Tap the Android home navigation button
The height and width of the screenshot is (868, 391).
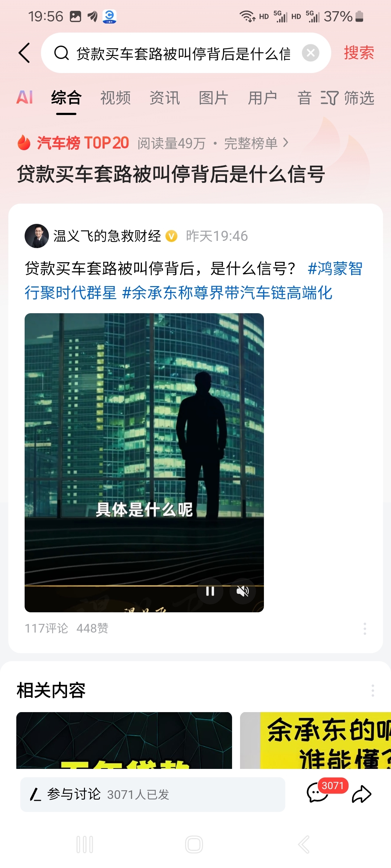coord(194,844)
